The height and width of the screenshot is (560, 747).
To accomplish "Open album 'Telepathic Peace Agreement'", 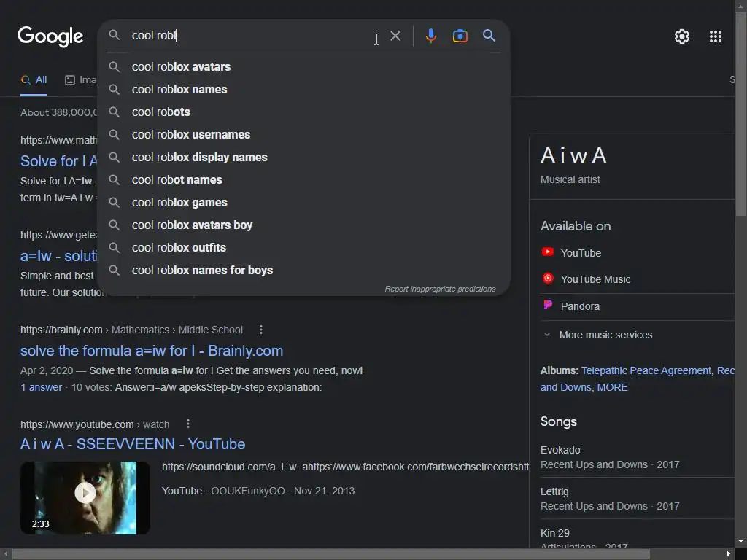I will tap(646, 370).
